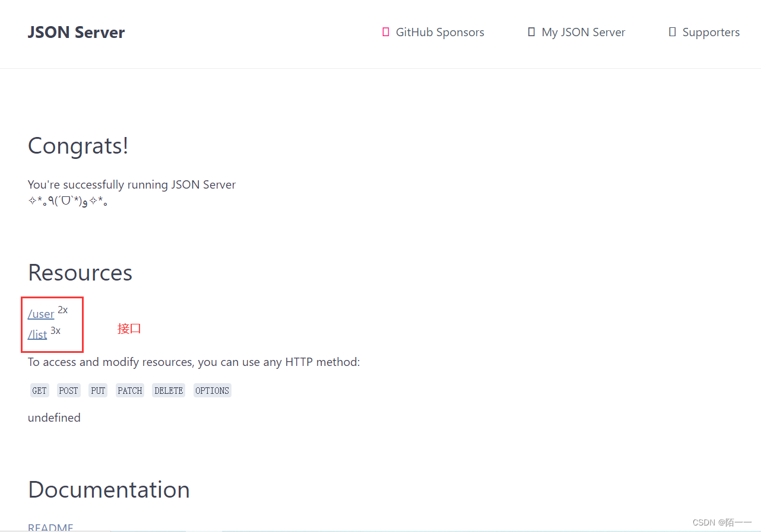Screen dimensions: 761x532
Task: Click the celebratory kaomoji text line
Action: tap(67, 202)
